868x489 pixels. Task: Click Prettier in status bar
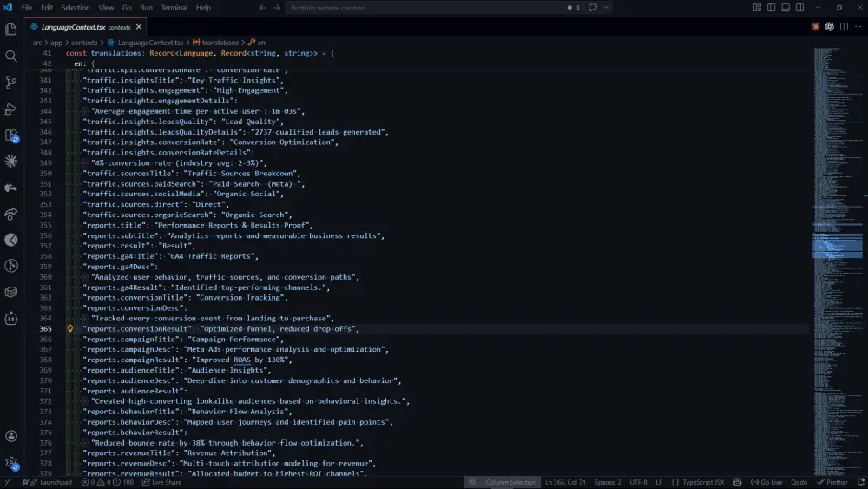pyautogui.click(x=832, y=482)
